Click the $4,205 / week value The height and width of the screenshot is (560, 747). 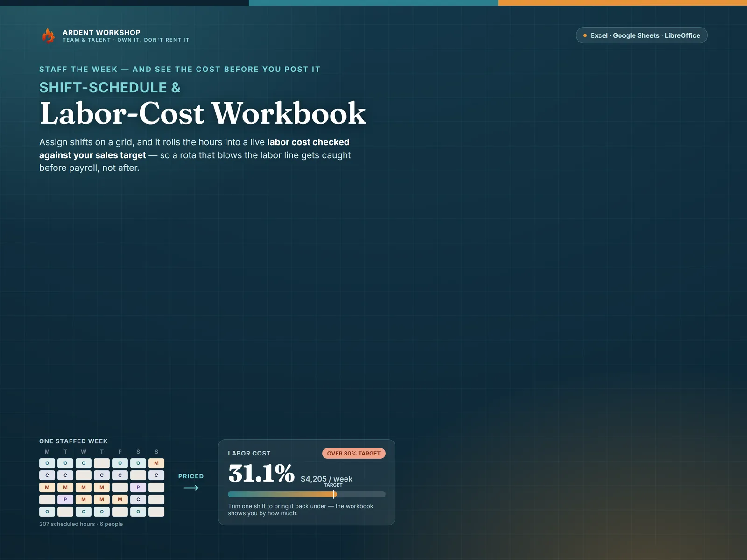pyautogui.click(x=326, y=479)
